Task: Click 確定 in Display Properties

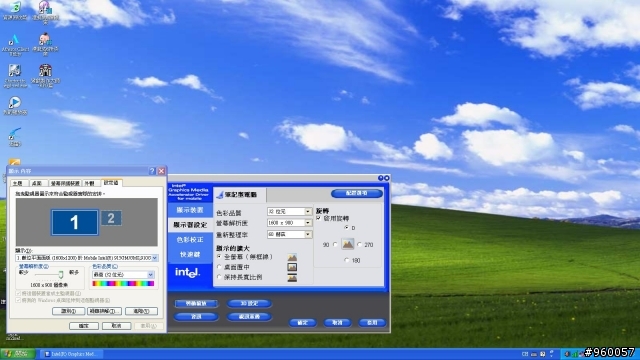Action: point(84,326)
